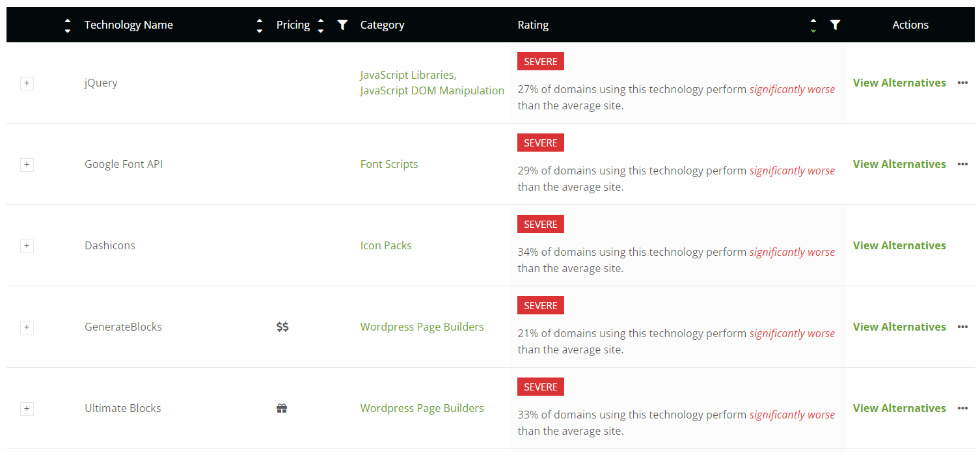Sort by Pricing column arrows

tap(320, 25)
